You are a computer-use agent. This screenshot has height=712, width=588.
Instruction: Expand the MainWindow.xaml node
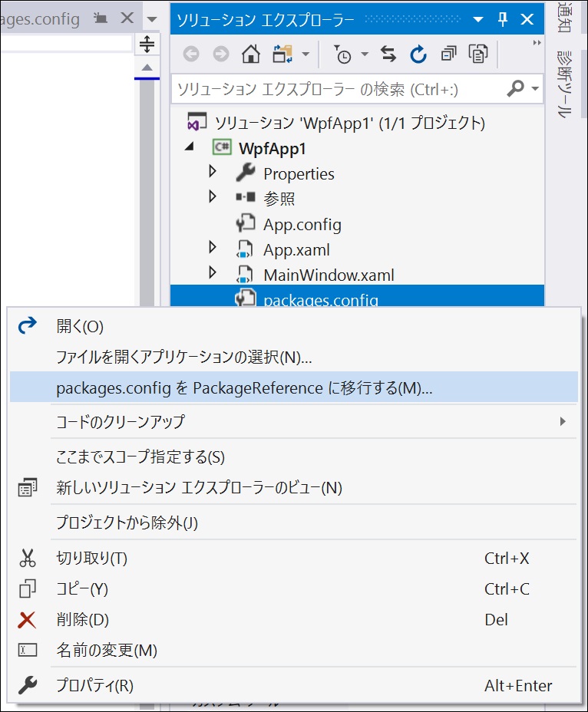212,272
